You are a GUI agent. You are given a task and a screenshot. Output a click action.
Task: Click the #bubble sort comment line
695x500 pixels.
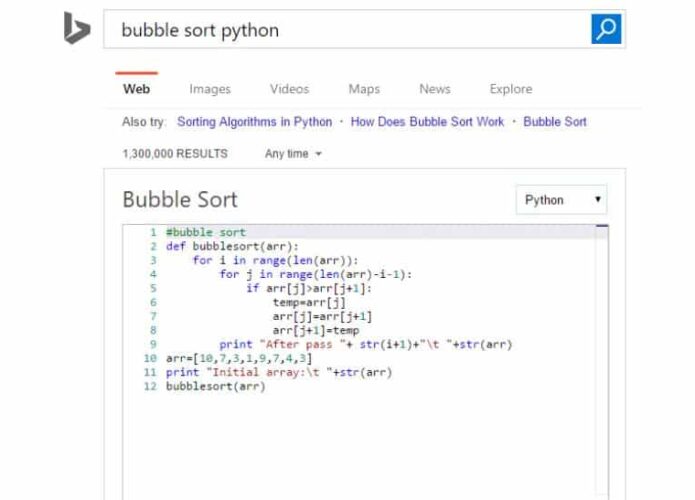point(206,232)
